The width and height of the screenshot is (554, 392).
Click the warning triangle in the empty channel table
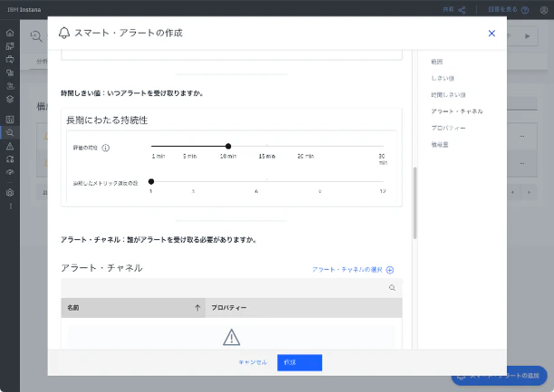232,337
